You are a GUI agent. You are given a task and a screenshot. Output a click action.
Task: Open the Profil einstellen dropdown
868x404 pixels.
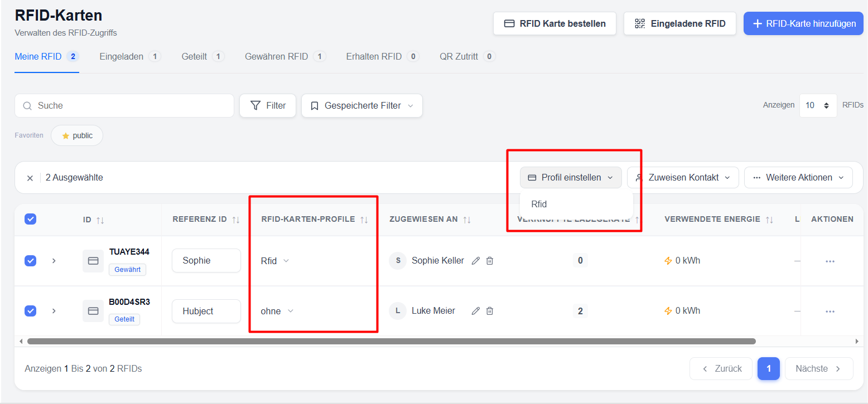(x=571, y=178)
